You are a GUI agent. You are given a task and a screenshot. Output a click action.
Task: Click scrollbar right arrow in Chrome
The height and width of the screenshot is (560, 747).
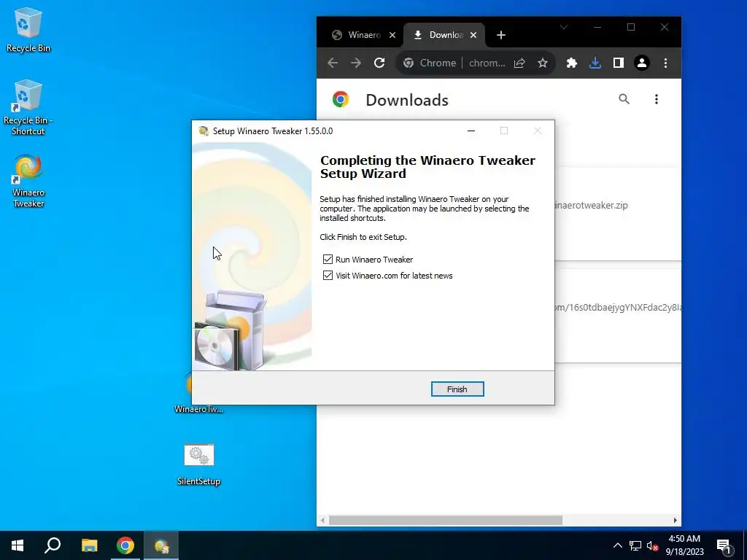(x=675, y=520)
